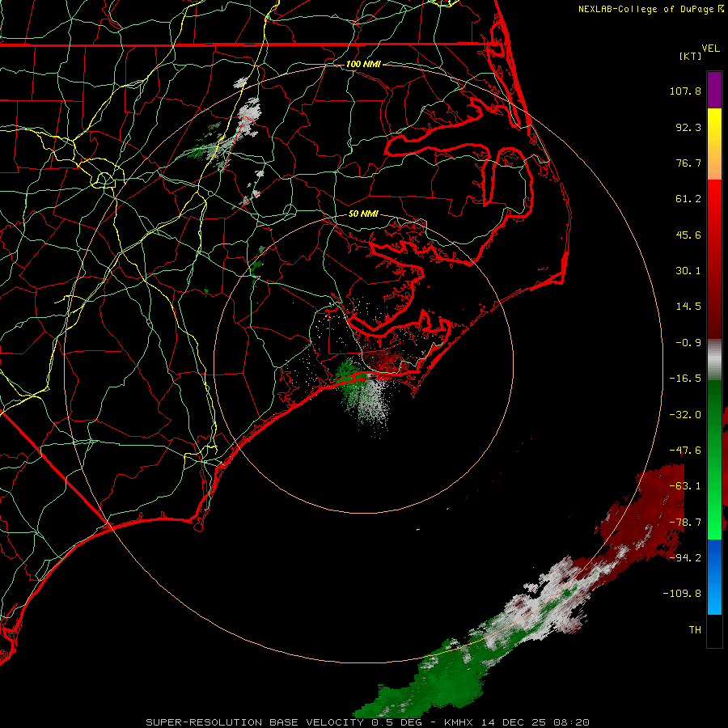The image size is (728, 728).
Task: Select the -94.2 scale value
Action: click(x=685, y=557)
